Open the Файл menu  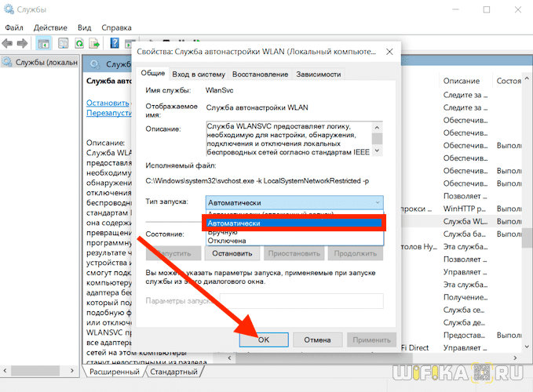[x=14, y=27]
